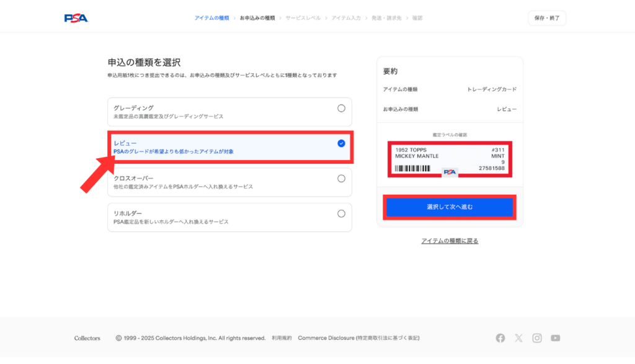Image resolution: width=635 pixels, height=364 pixels.
Task: Open Instagram icon in footer
Action: [x=537, y=338]
